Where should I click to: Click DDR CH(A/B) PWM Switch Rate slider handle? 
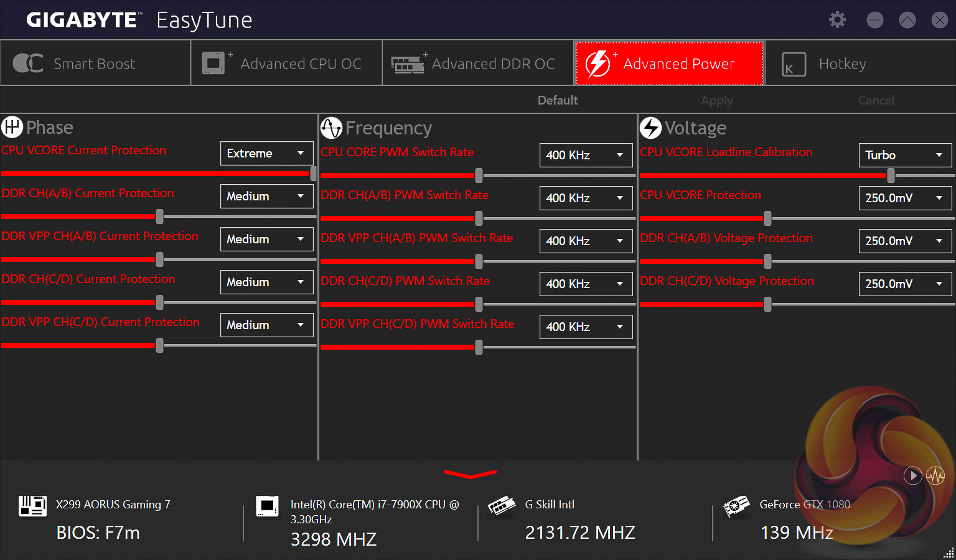[x=479, y=218]
